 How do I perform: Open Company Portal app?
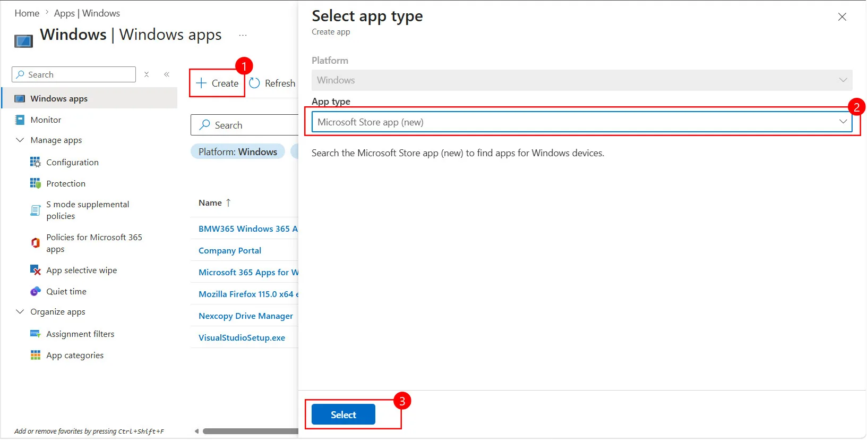[230, 251]
